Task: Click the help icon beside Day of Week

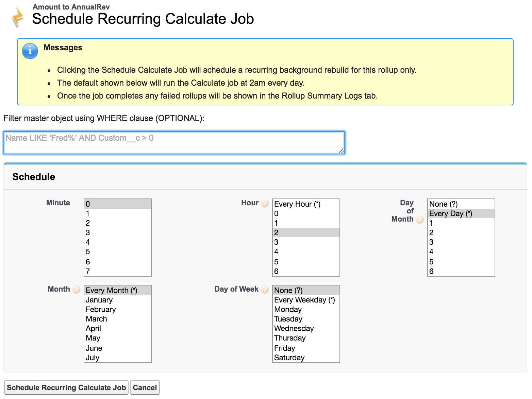Action: 265,290
